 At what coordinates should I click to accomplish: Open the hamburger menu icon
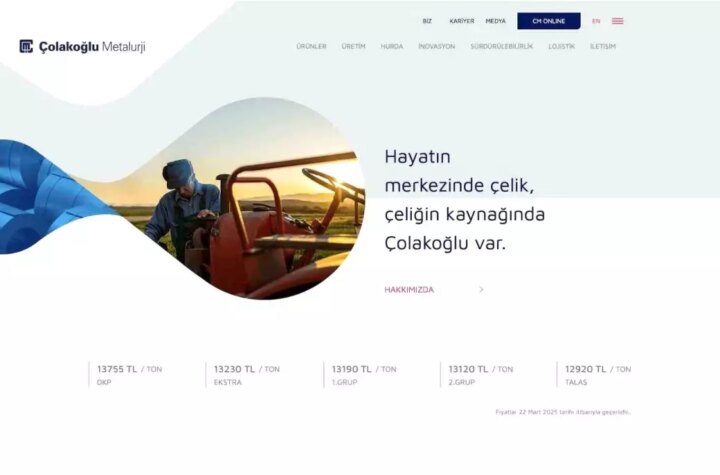[618, 21]
